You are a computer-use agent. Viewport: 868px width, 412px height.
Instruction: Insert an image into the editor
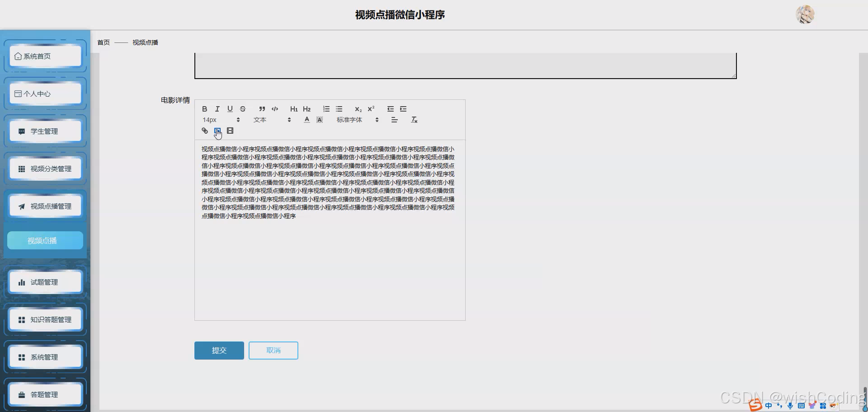(x=217, y=131)
